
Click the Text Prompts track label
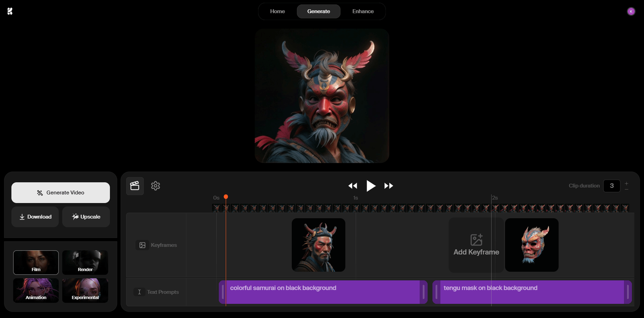point(163,292)
